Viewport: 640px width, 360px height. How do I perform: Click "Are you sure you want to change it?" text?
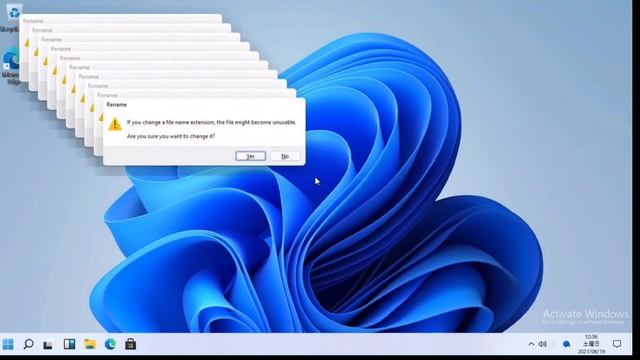(171, 136)
